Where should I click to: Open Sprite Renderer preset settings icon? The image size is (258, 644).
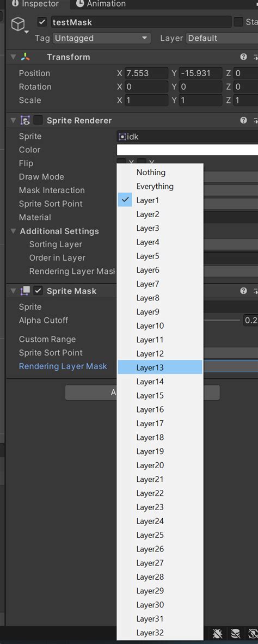click(x=255, y=120)
